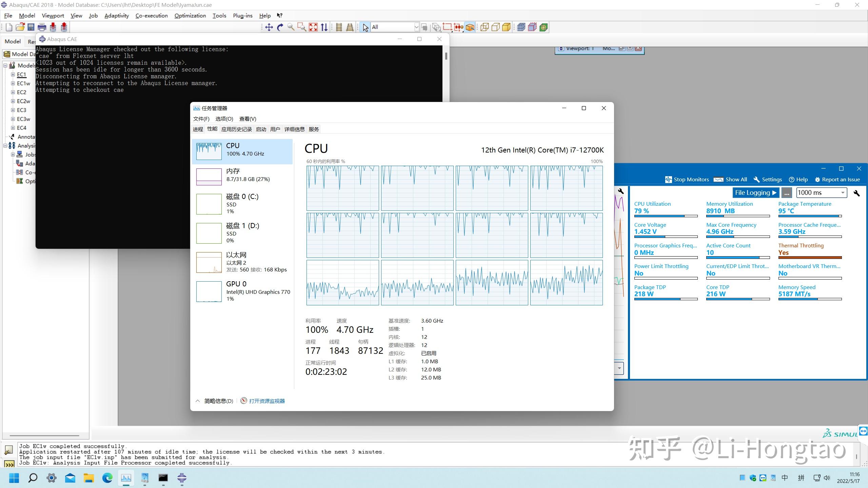Viewport: 868px width, 488px height.
Task: Switch to 进程 tab in Task Manager
Action: pyautogui.click(x=198, y=129)
